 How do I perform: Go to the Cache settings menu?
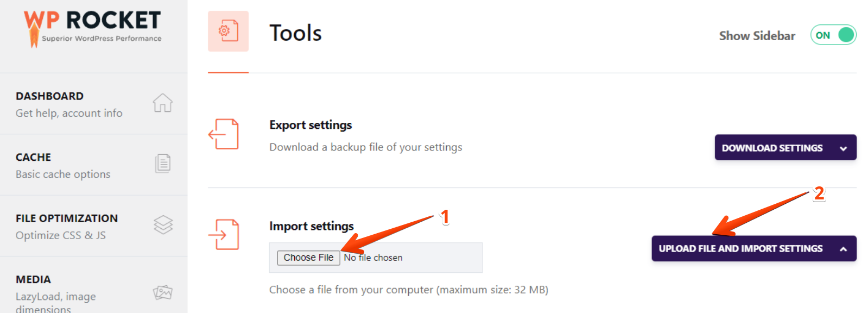[63, 165]
